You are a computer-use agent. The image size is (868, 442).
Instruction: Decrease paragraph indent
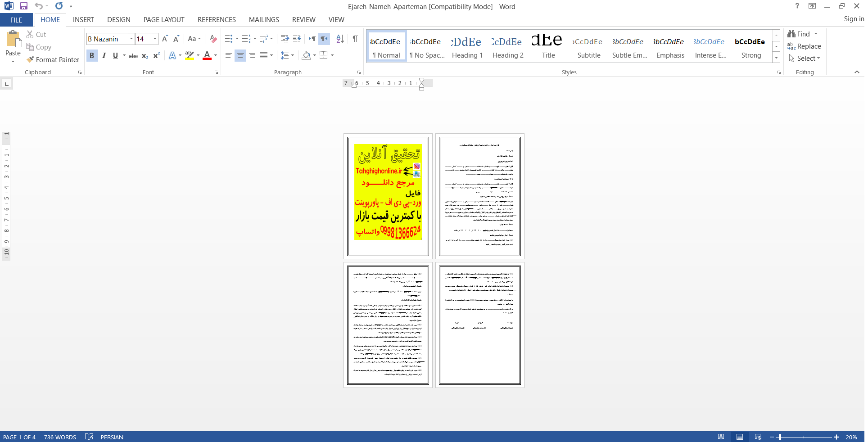285,39
